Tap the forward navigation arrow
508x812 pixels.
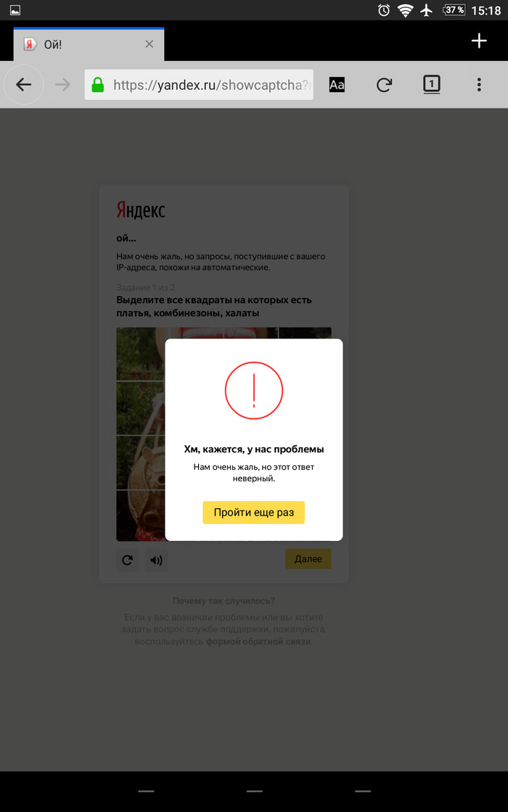tap(62, 84)
